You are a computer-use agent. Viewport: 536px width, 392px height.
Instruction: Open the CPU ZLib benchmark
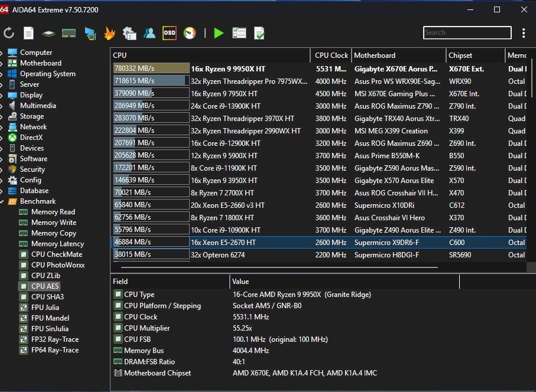46,276
